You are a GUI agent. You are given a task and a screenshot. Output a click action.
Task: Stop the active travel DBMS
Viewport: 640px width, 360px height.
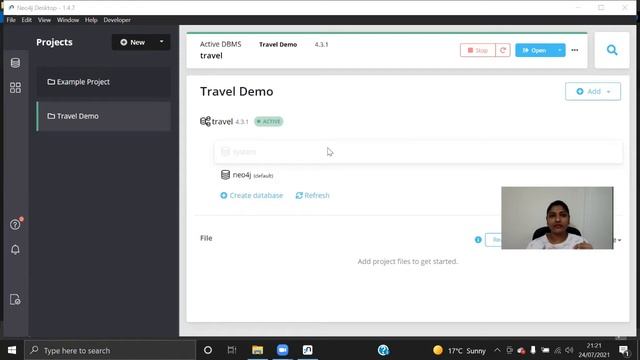(478, 50)
